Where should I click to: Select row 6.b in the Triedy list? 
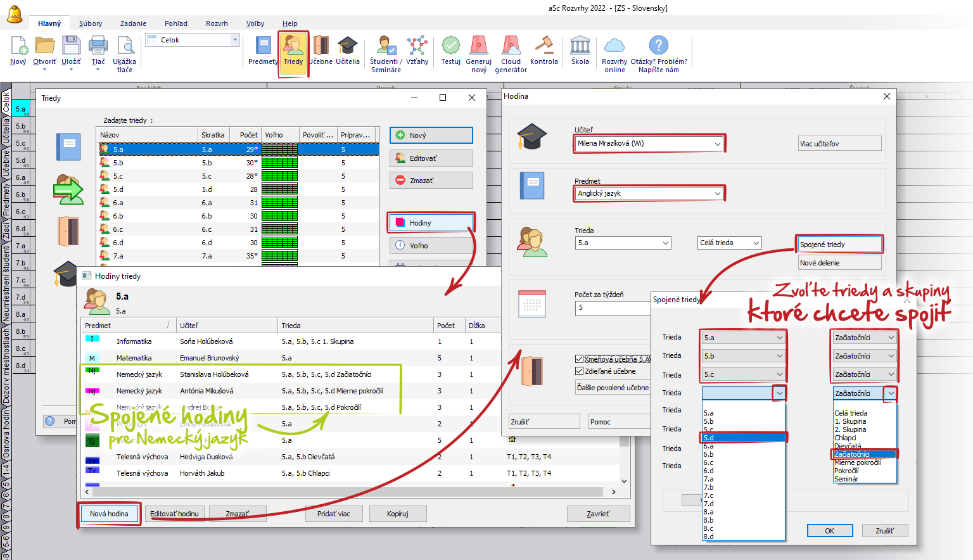pyautogui.click(x=238, y=216)
